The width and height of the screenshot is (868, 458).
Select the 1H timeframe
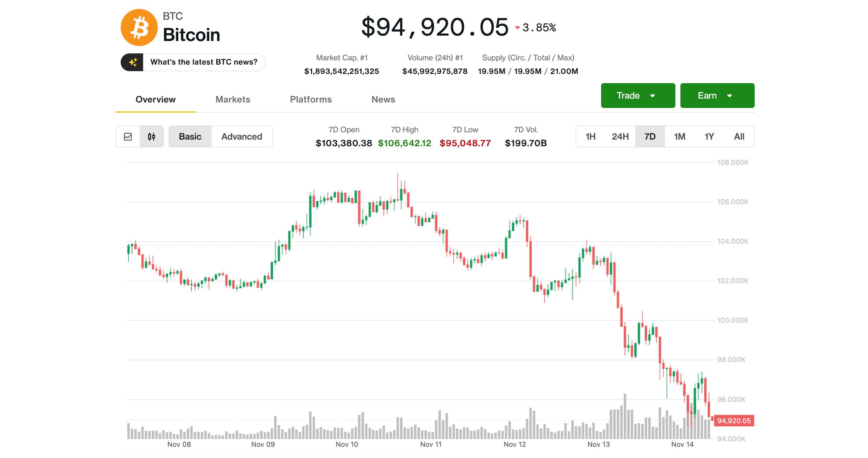(x=590, y=136)
